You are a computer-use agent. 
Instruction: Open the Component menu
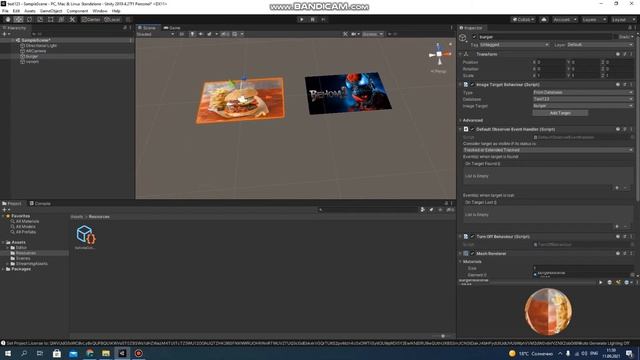[77, 11]
